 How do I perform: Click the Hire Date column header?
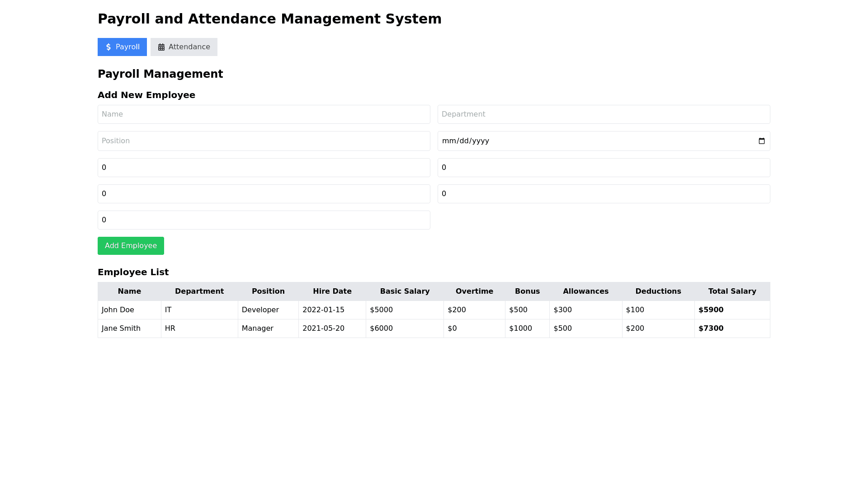point(332,291)
